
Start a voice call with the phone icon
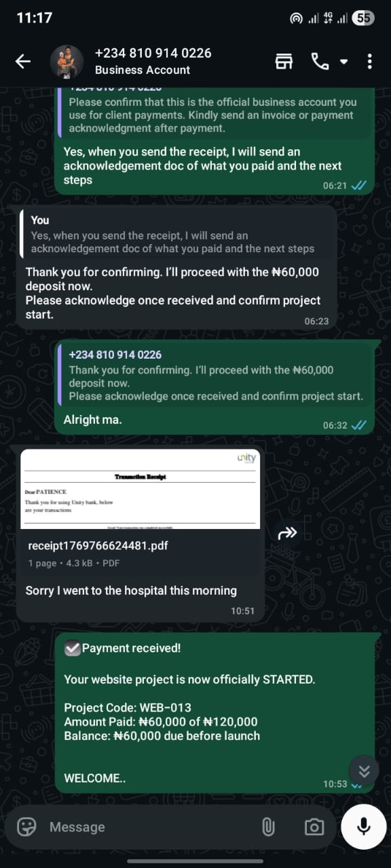coord(319,60)
